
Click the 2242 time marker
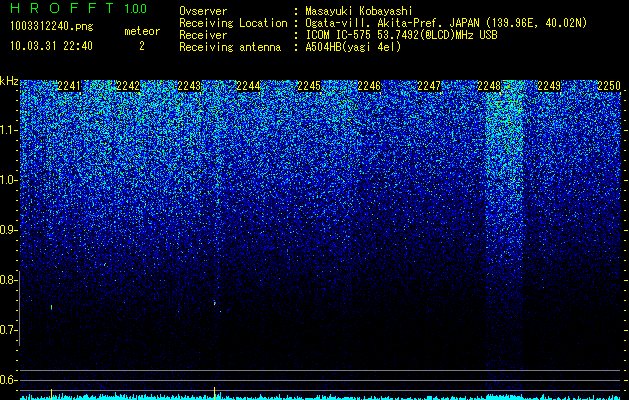pyautogui.click(x=128, y=86)
